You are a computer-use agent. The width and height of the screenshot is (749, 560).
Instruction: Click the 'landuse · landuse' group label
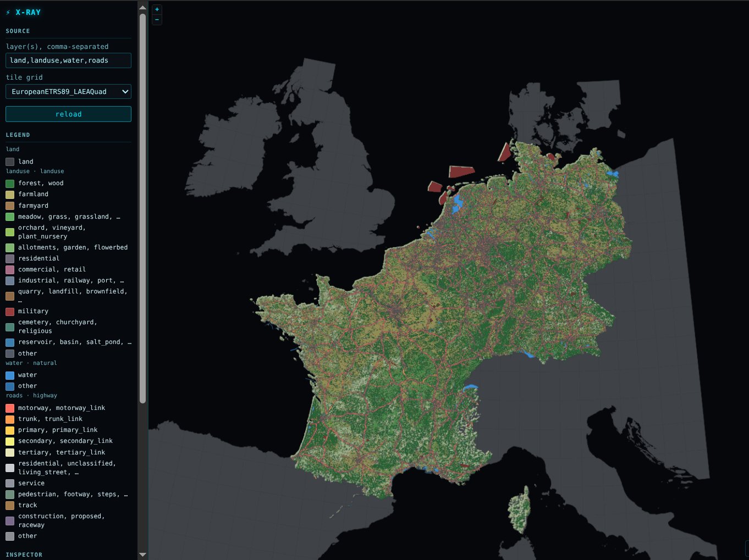pyautogui.click(x=35, y=171)
